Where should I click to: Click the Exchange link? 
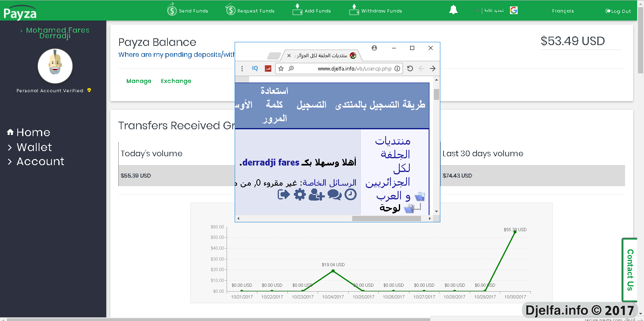[176, 81]
